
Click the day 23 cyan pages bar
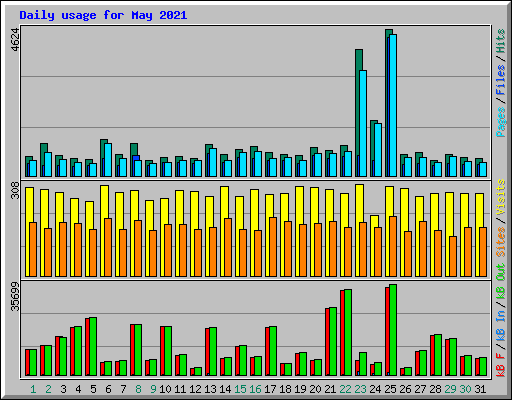click(x=363, y=123)
